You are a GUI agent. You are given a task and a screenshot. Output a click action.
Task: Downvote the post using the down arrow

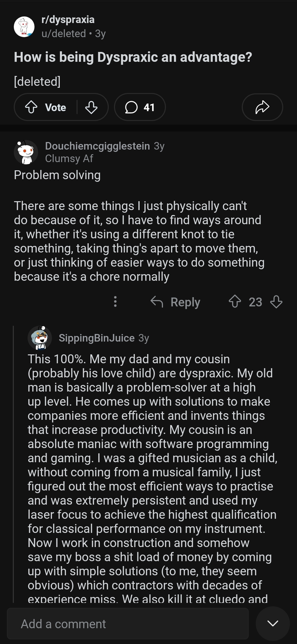(x=91, y=107)
